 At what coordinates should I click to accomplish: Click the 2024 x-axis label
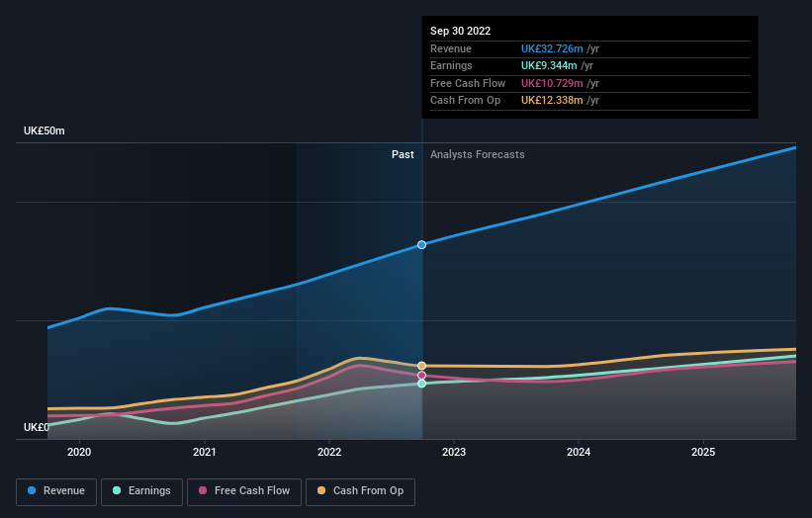tap(579, 453)
